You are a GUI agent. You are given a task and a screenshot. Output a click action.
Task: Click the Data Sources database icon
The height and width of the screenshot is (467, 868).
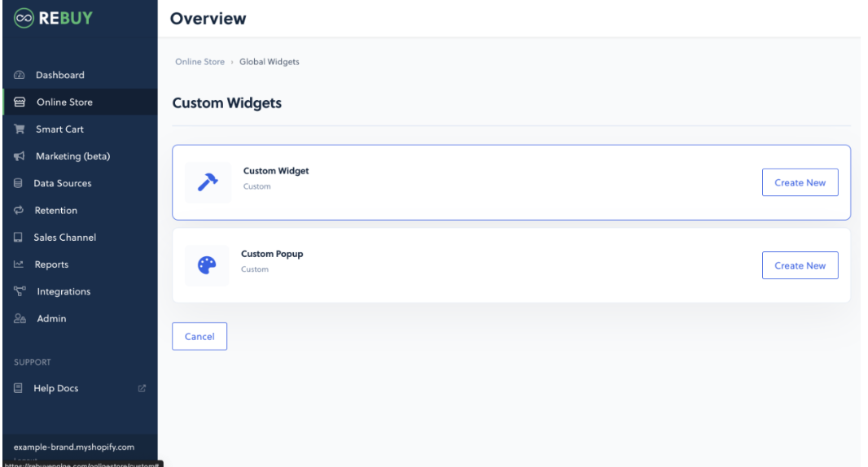click(18, 184)
